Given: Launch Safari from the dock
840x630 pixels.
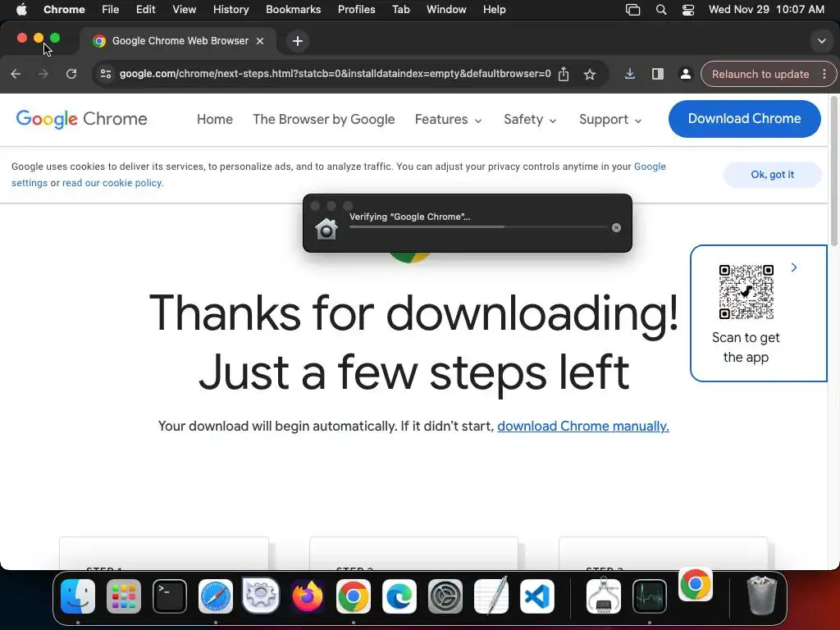Looking at the screenshot, I should coord(216,596).
